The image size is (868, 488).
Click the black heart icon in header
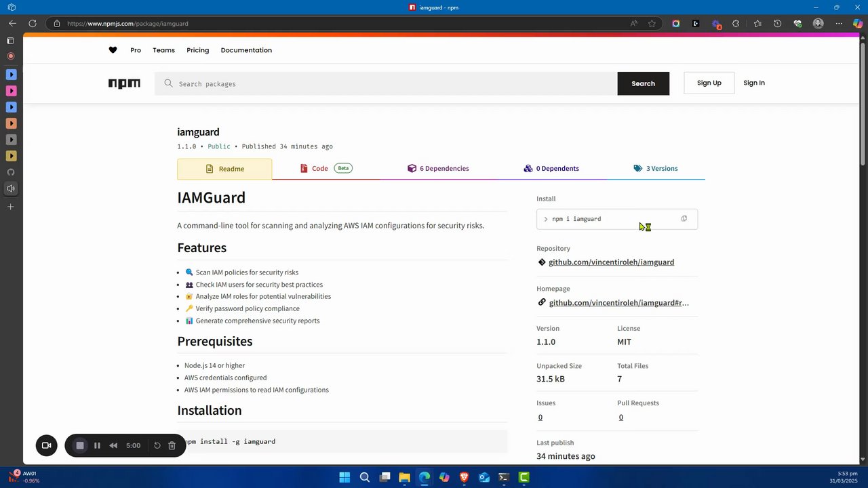pos(113,50)
